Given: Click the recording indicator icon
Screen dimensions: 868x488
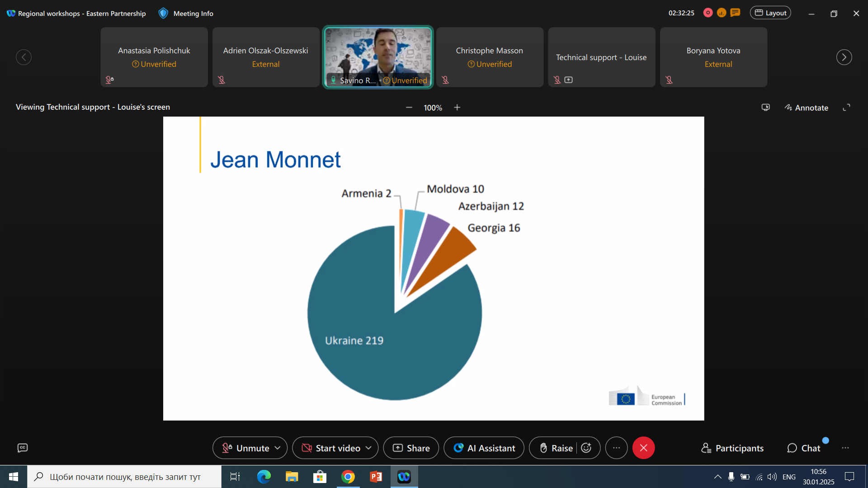Looking at the screenshot, I should (x=708, y=13).
